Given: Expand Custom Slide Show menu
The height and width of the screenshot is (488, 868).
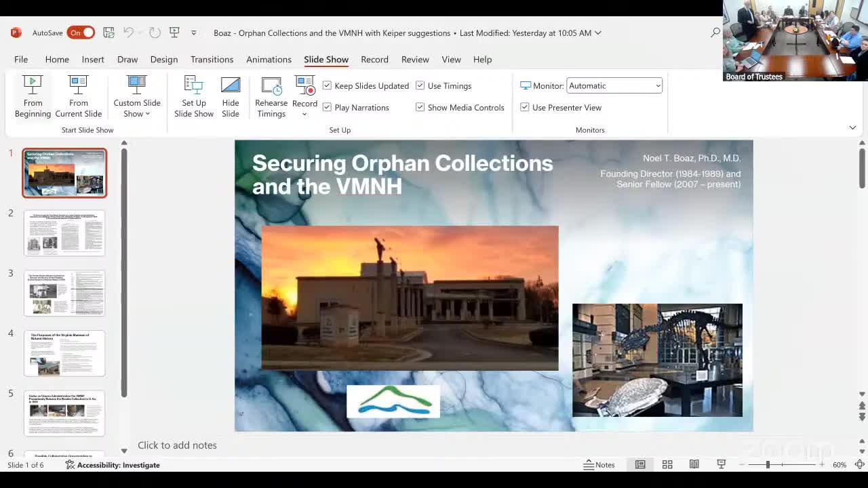Looking at the screenshot, I should tap(137, 96).
